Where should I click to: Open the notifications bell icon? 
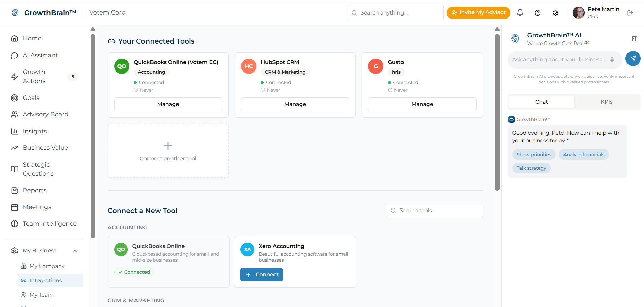tap(520, 12)
